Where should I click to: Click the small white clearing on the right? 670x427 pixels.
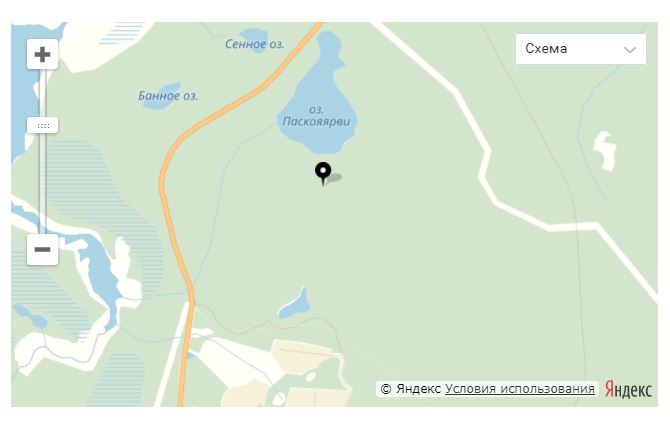click(605, 150)
